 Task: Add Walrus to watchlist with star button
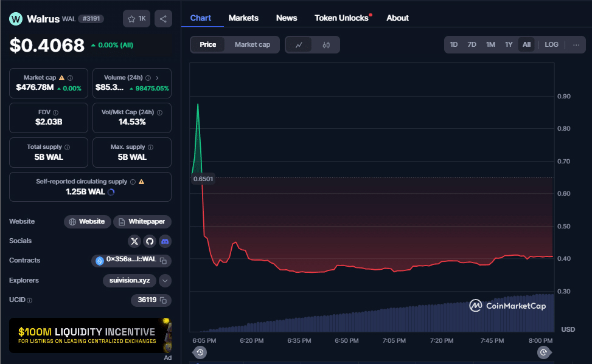[x=136, y=19]
